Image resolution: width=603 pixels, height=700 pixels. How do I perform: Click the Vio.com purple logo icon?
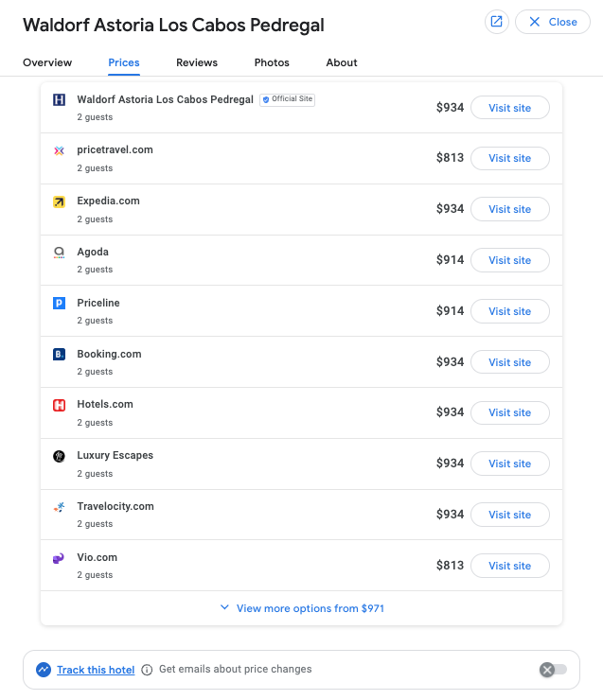coord(59,558)
